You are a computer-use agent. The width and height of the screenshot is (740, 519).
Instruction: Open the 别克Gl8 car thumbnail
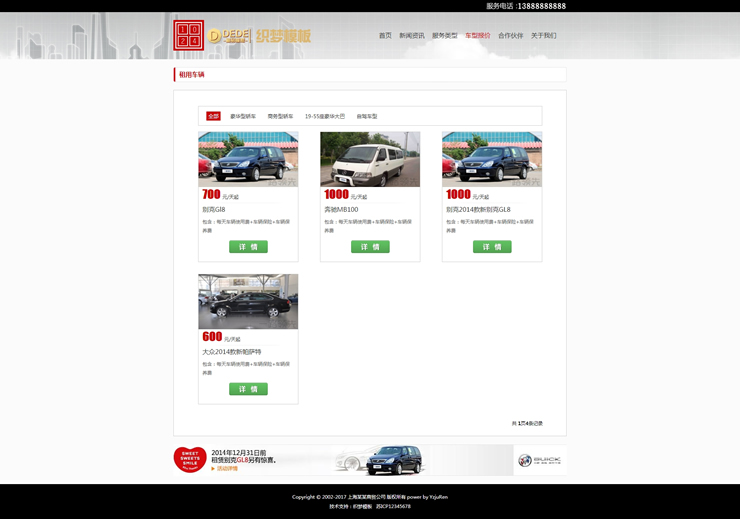click(248, 159)
